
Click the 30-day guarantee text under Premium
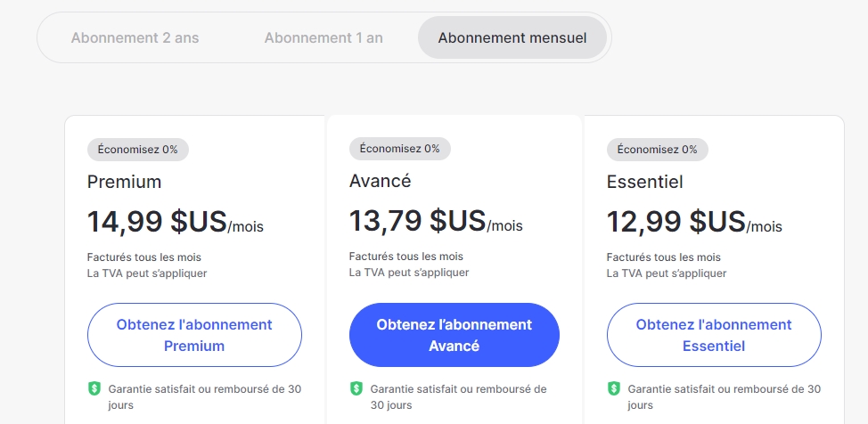point(205,397)
